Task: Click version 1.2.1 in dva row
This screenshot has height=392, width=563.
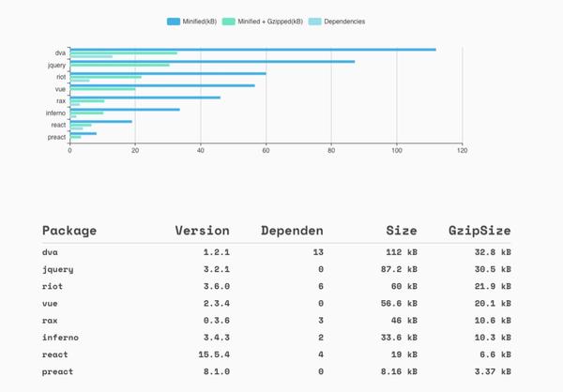Action: click(217, 252)
